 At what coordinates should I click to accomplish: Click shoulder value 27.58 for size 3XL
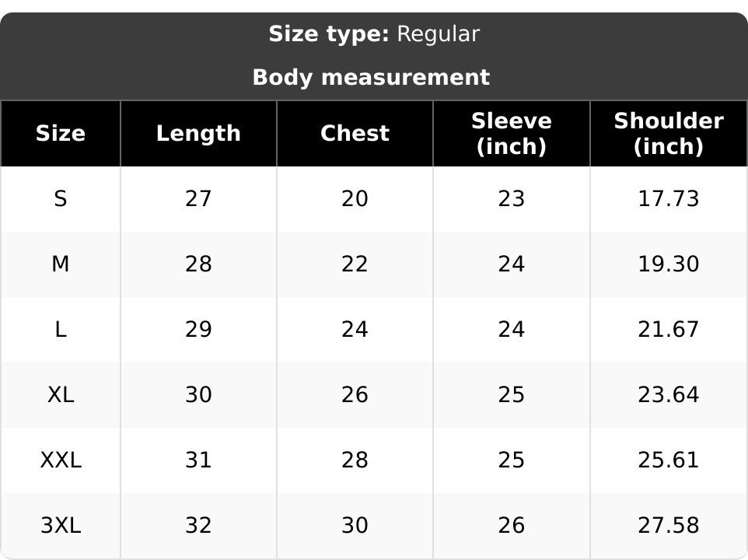(x=669, y=526)
